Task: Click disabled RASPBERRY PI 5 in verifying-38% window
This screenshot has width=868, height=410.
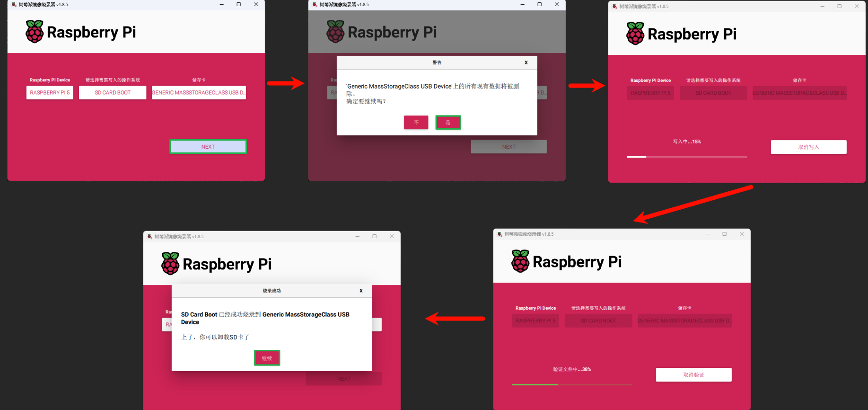Action: 535,321
